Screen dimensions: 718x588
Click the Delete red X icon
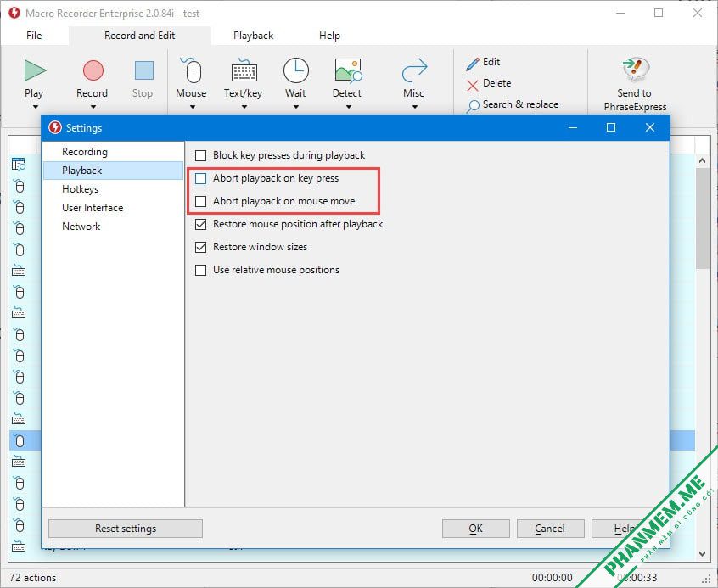click(473, 85)
